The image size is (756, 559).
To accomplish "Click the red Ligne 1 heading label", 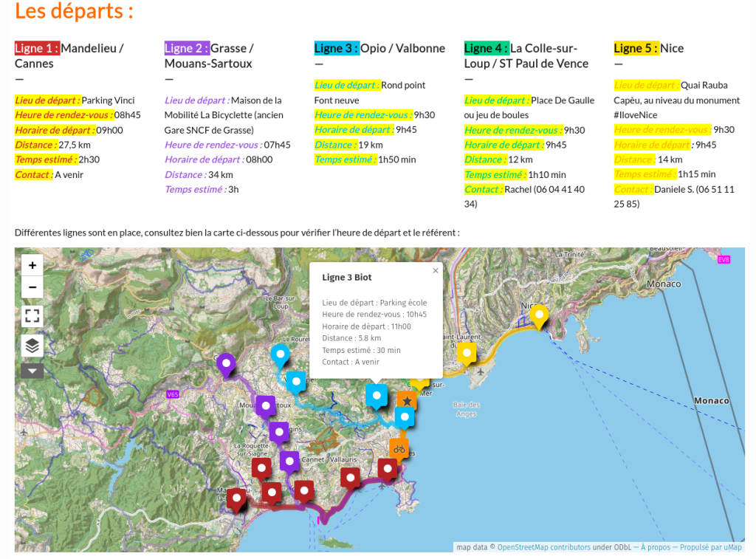I will (x=37, y=49).
